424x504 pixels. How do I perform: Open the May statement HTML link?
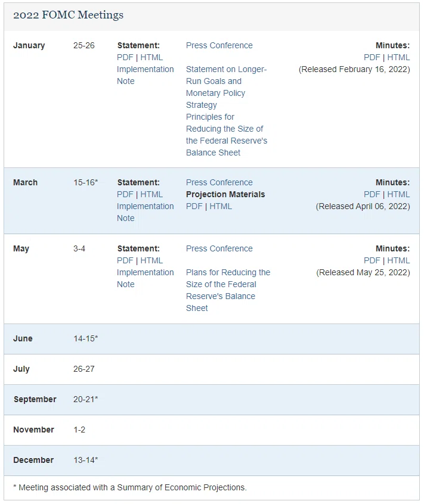151,261
